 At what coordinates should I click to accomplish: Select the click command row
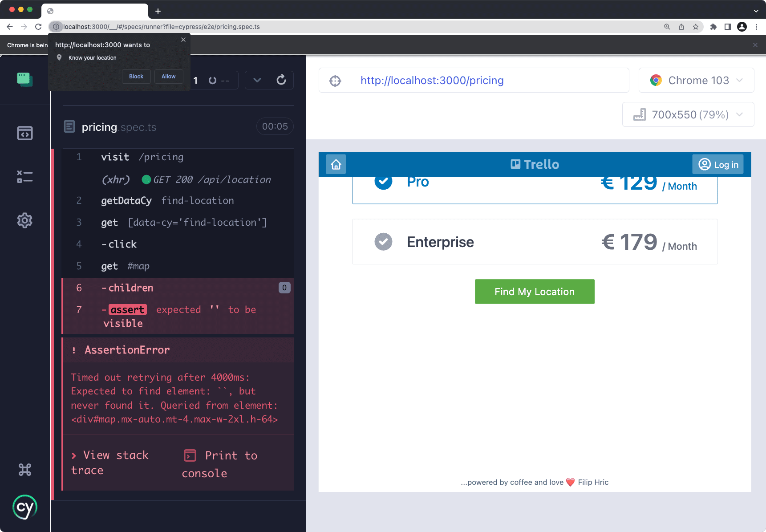178,244
